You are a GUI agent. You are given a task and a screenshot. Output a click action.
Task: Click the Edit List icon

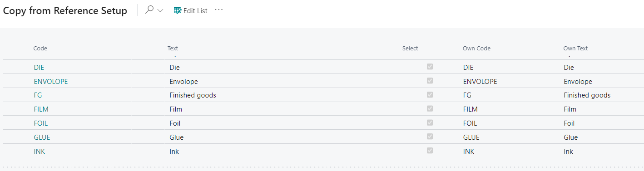click(x=178, y=10)
